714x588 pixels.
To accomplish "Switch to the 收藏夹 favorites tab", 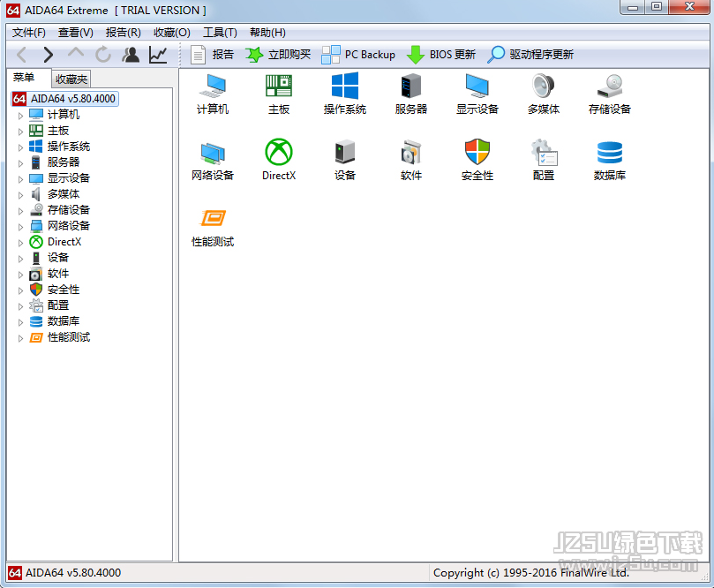I will point(71,79).
